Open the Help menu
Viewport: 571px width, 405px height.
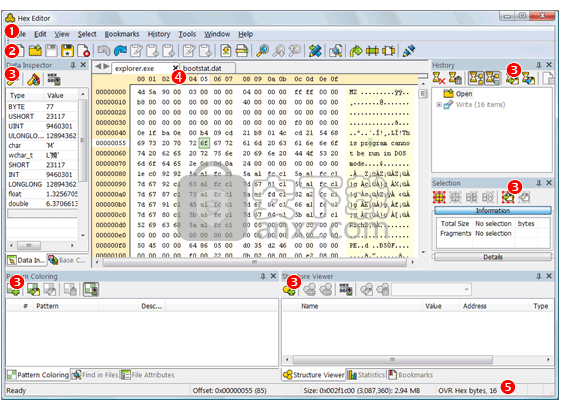coord(246,34)
